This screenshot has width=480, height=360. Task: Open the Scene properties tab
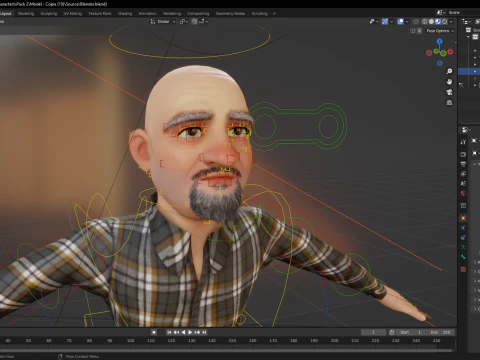463,183
